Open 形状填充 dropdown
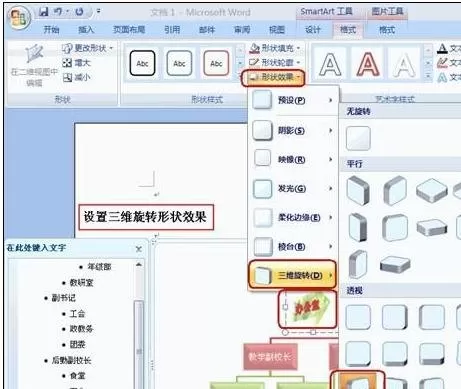The image size is (461, 389). [275, 48]
